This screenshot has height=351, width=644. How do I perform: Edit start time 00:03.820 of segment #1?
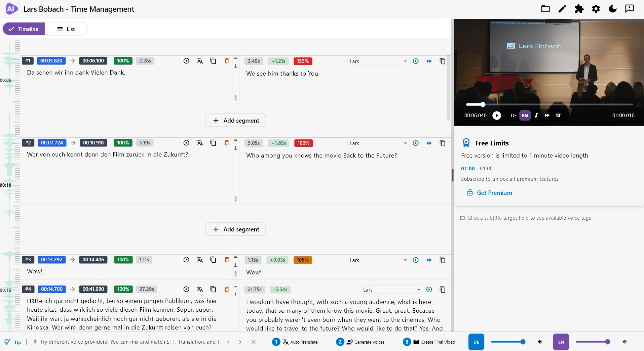click(51, 61)
